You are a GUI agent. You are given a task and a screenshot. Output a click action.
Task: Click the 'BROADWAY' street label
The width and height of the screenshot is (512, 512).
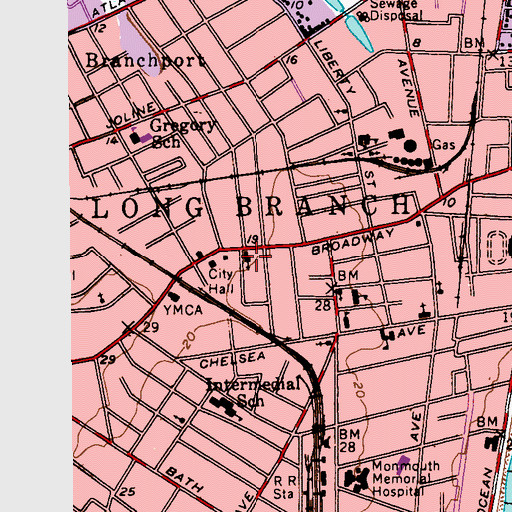coord(353,242)
